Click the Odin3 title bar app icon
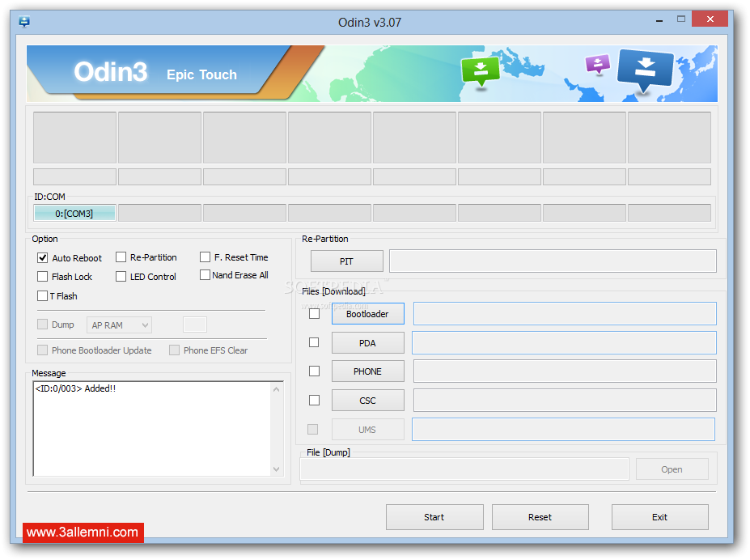Viewport: 750px width, 560px height. [24, 22]
